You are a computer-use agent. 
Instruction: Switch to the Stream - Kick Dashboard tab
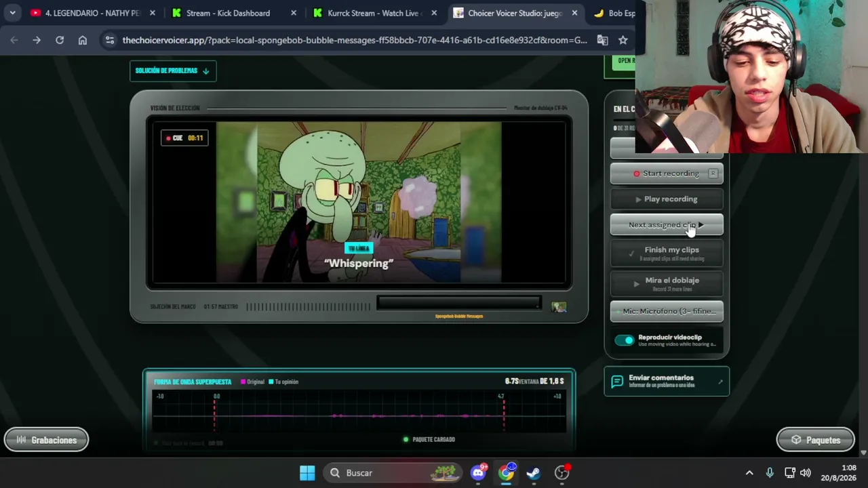pyautogui.click(x=233, y=13)
